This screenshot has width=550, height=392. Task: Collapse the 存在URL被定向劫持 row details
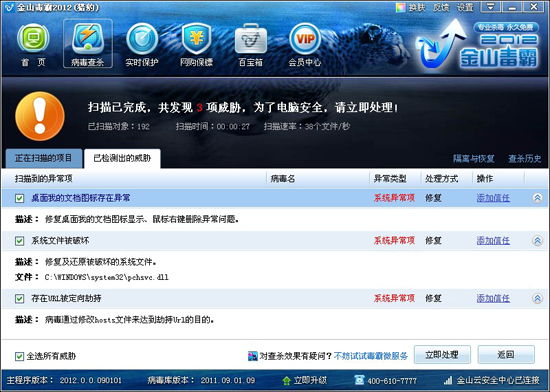[x=537, y=298]
